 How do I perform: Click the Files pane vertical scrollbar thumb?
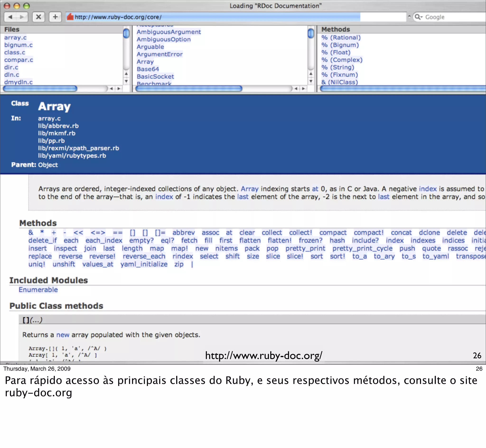click(x=126, y=33)
